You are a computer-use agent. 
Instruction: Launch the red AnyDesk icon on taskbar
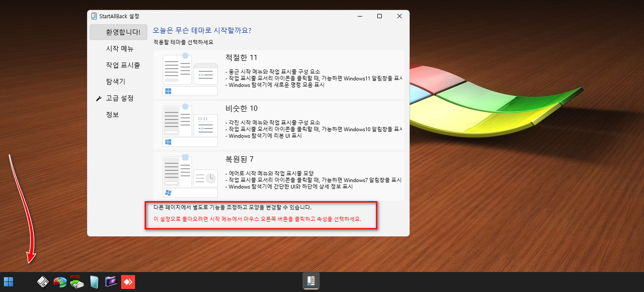click(128, 282)
